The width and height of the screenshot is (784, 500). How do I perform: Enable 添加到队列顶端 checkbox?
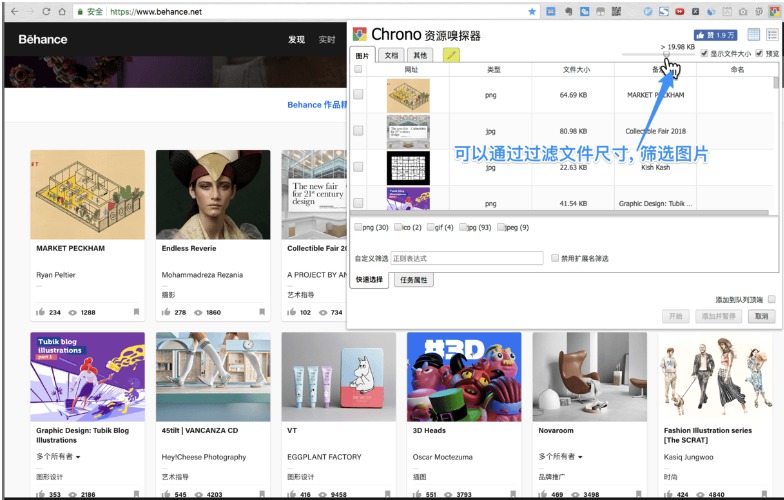pyautogui.click(x=772, y=299)
